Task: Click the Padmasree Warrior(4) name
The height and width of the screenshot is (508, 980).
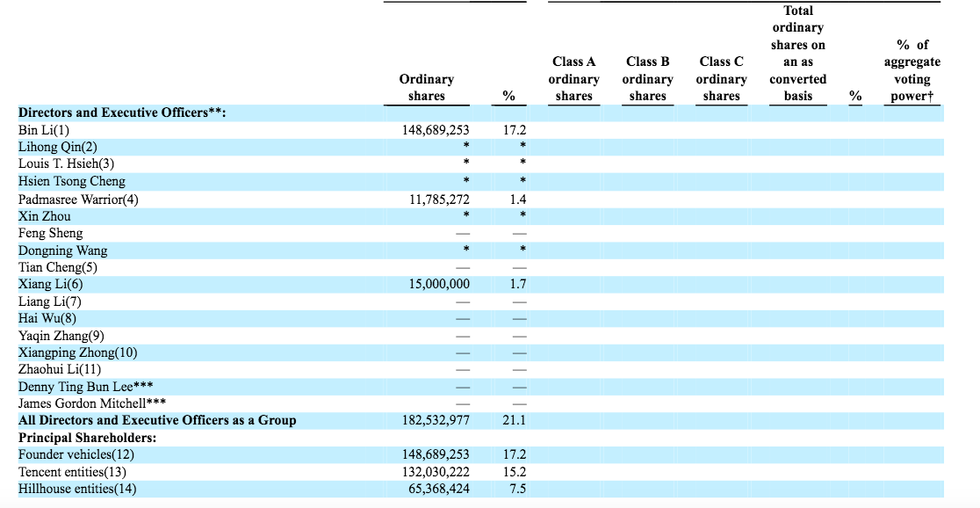Action: point(78,200)
